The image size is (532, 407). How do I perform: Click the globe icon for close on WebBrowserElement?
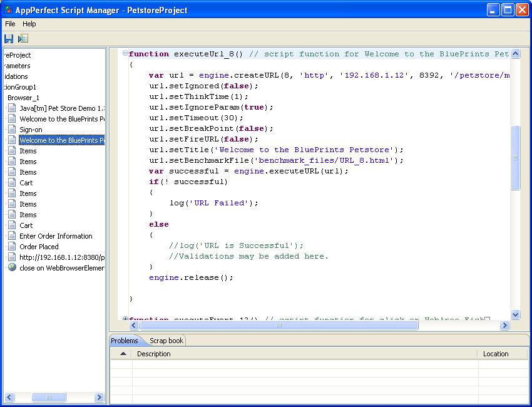tap(12, 268)
